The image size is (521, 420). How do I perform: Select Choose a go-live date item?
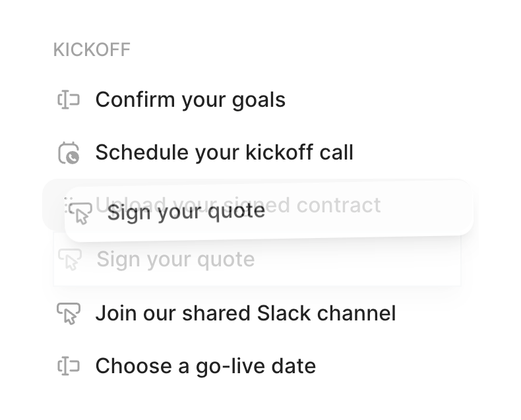[x=205, y=366]
